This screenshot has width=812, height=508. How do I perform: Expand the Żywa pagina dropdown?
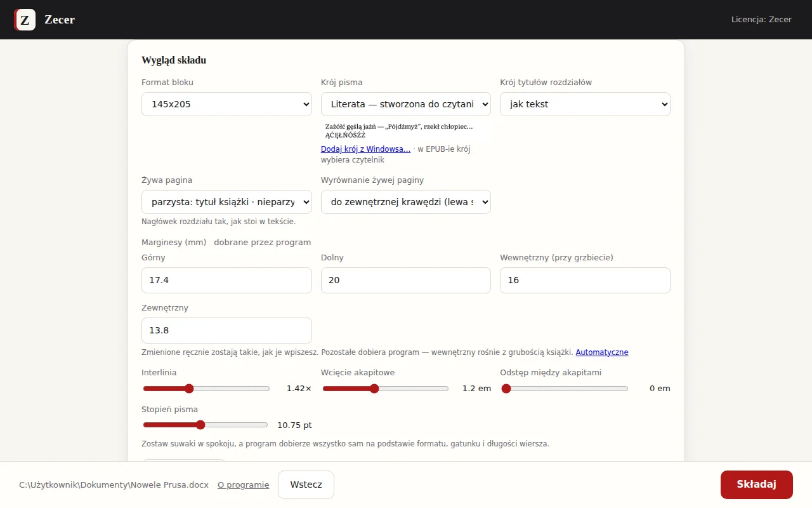point(226,202)
